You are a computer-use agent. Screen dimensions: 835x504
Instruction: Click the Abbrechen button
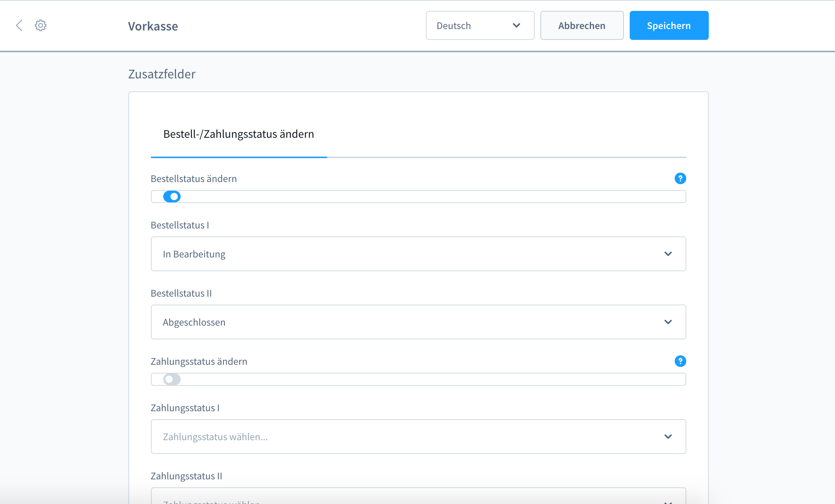pyautogui.click(x=582, y=25)
